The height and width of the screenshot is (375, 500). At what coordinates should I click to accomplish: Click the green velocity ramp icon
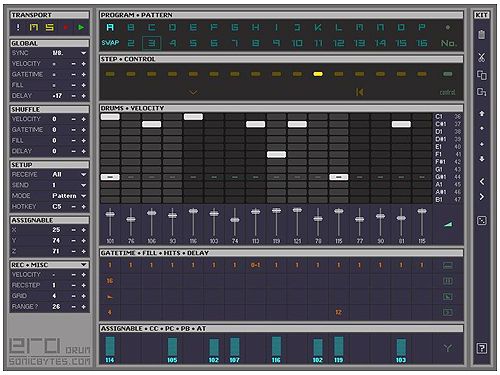(x=448, y=225)
